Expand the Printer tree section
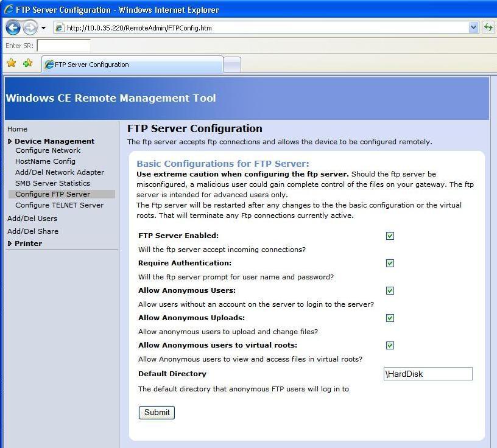This screenshot has width=497, height=448. (10, 243)
